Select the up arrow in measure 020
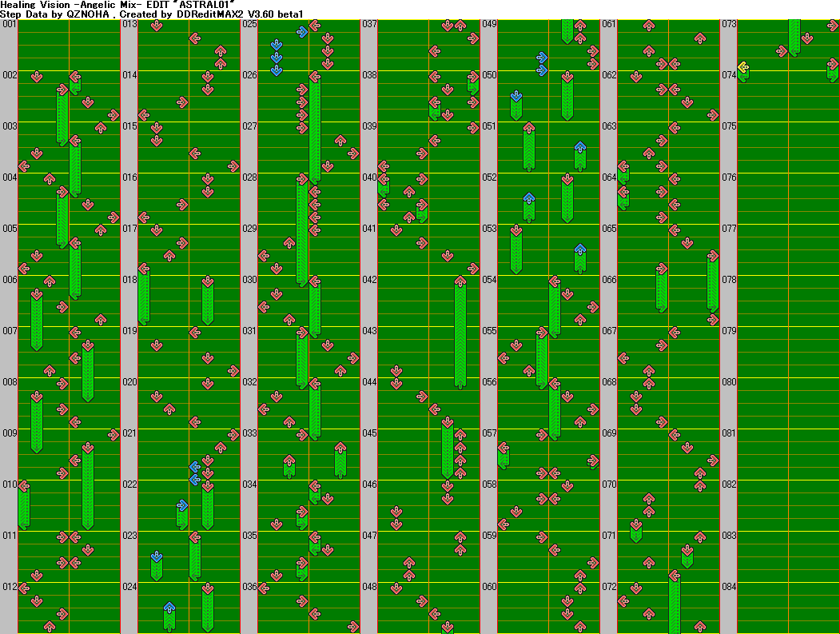 169,409
